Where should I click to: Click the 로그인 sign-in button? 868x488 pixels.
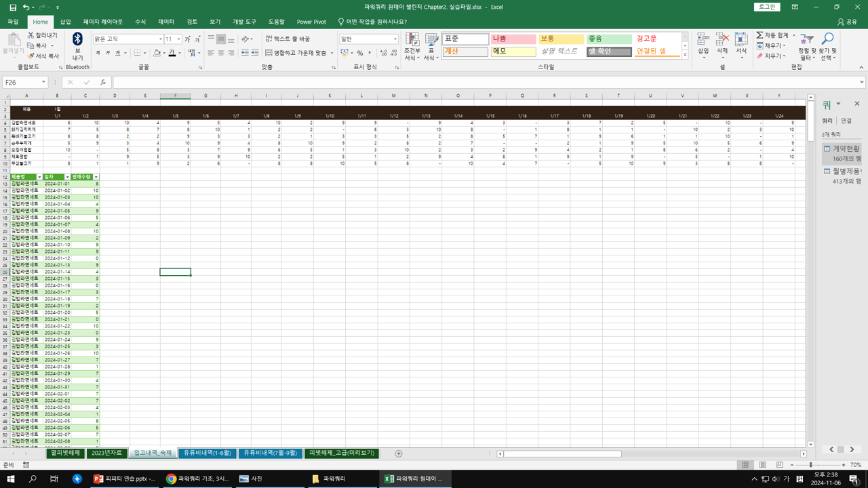coord(766,7)
